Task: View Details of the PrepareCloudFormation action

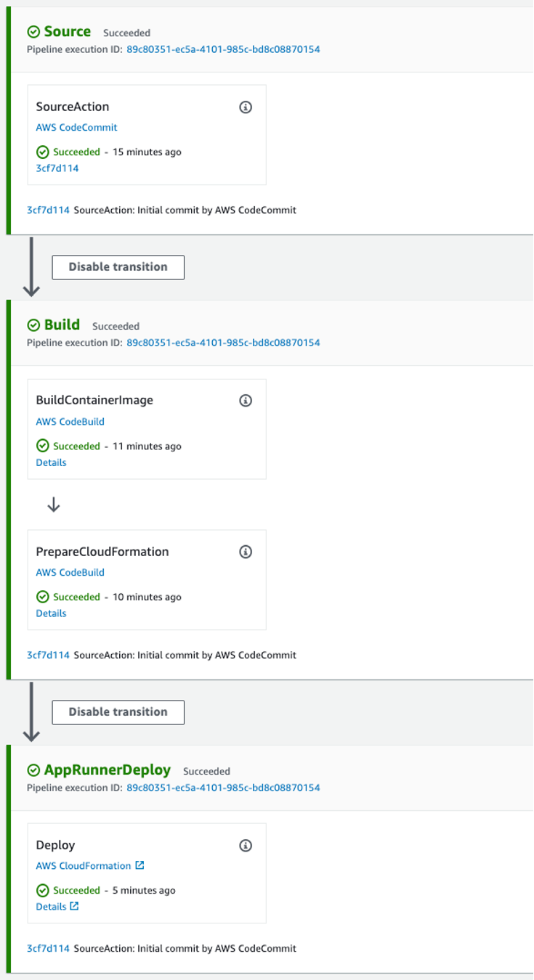Action: tap(51, 613)
